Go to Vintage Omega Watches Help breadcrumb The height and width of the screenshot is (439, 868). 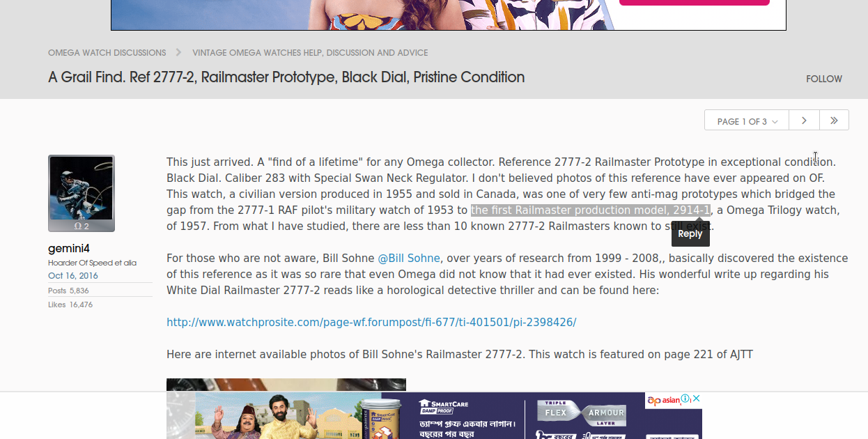point(310,53)
